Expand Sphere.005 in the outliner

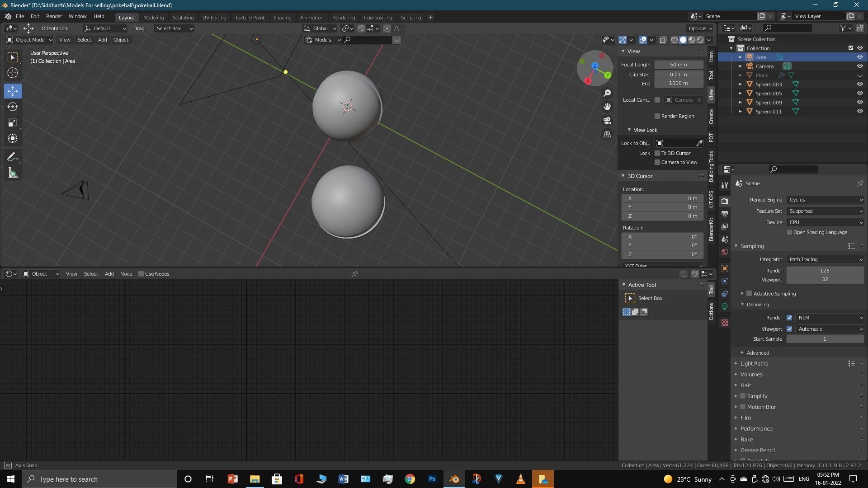click(x=740, y=94)
